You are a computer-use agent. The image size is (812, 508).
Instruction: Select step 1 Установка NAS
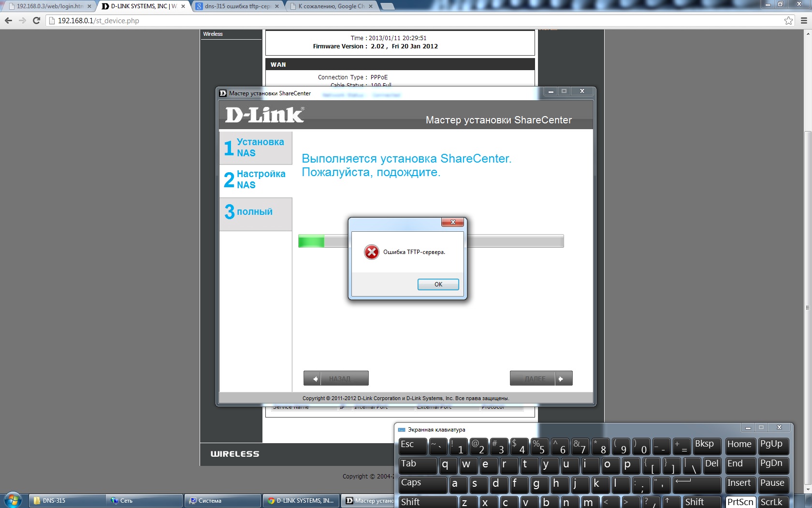(256, 148)
